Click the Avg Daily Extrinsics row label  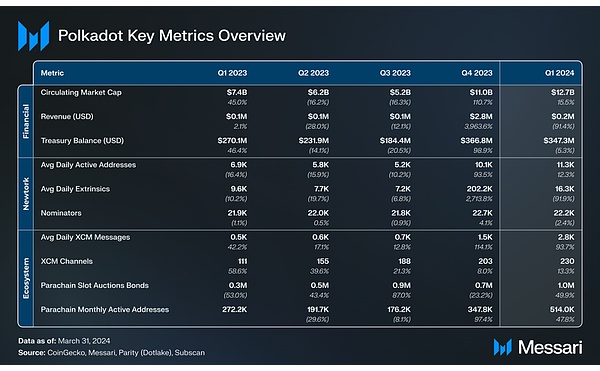click(75, 189)
